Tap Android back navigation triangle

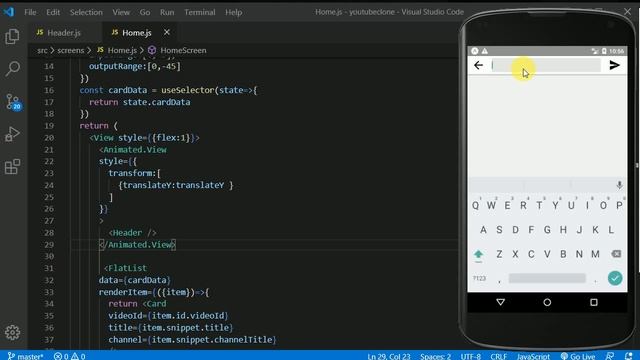[500, 302]
